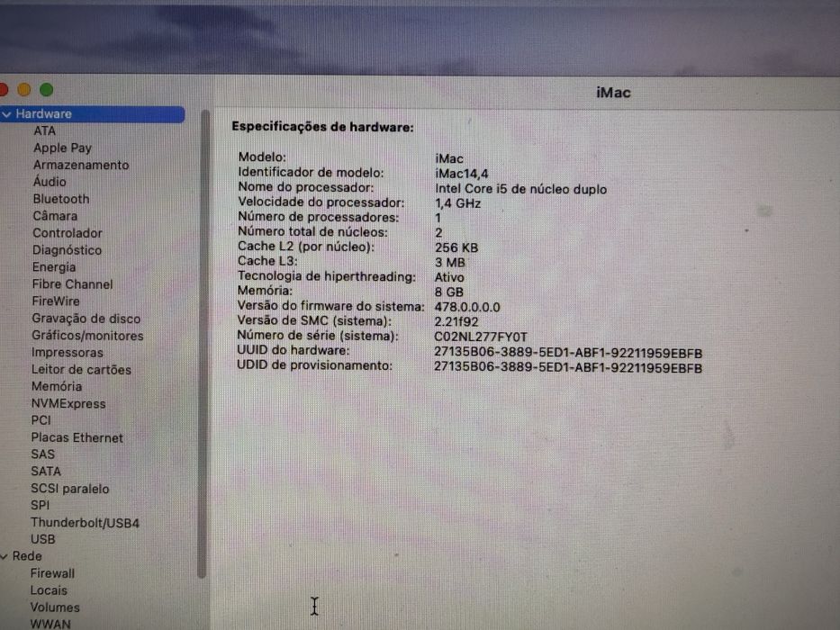Image resolution: width=840 pixels, height=630 pixels.
Task: Select the Hardware category row
Action: tap(92, 114)
